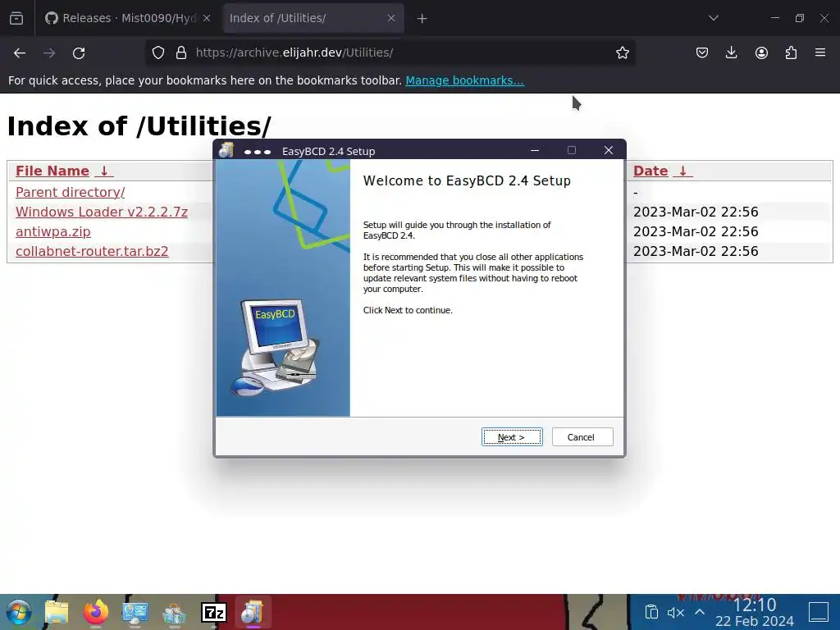The height and width of the screenshot is (630, 840).
Task: Open the Start menu orb
Action: (19, 612)
